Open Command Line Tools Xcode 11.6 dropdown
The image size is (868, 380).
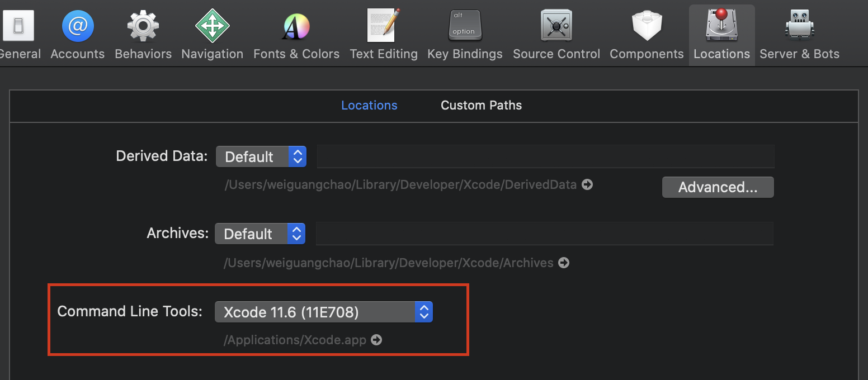pyautogui.click(x=324, y=312)
